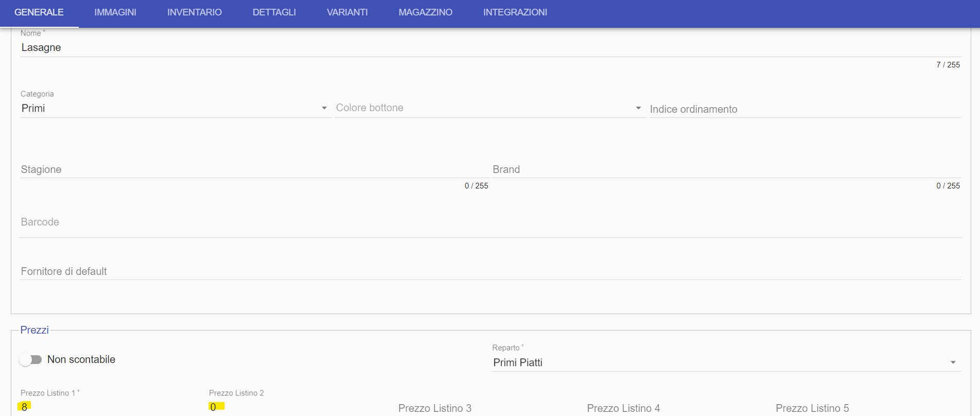Switch to the INTEGRAZIONI tab
This screenshot has width=980, height=416.
click(x=515, y=12)
